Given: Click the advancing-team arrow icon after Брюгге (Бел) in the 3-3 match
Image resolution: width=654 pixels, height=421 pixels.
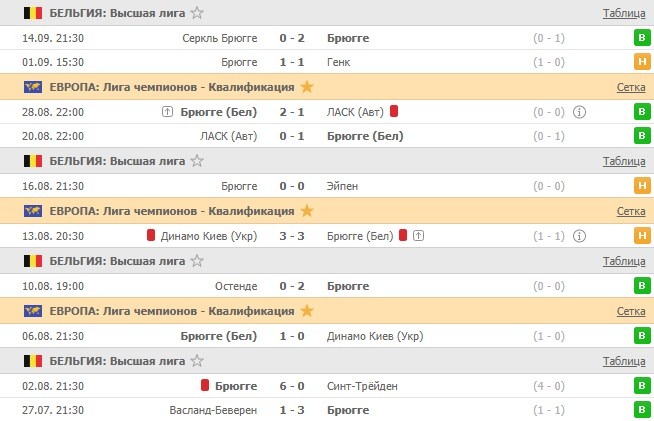Looking at the screenshot, I should [418, 236].
